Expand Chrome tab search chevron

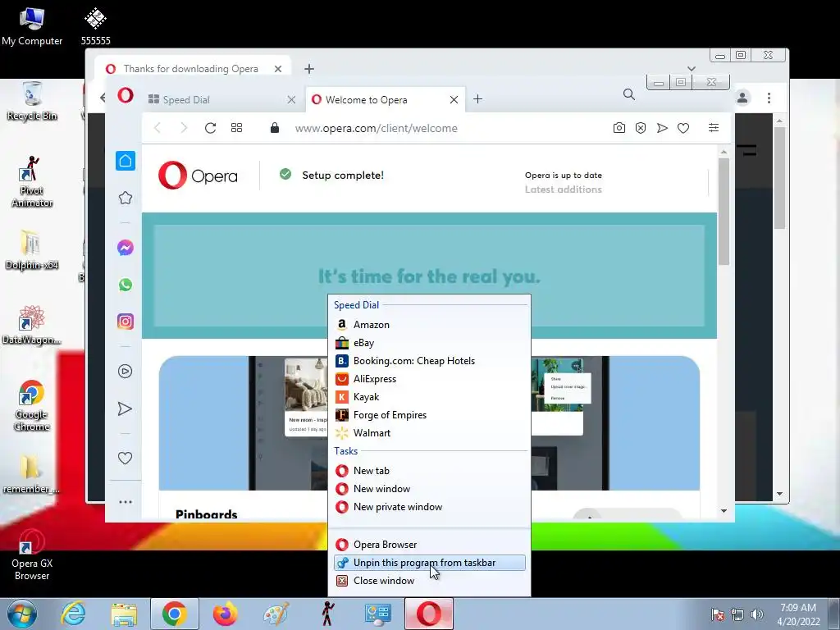[692, 69]
